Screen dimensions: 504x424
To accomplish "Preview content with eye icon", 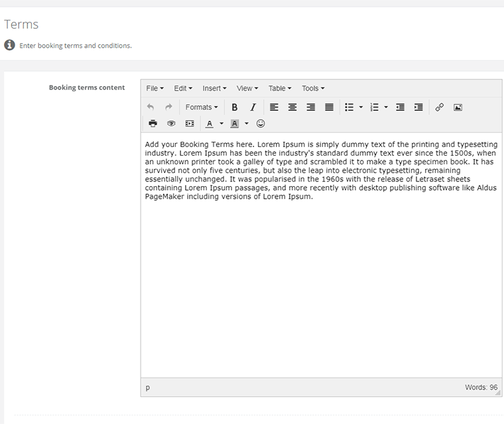I will (171, 123).
